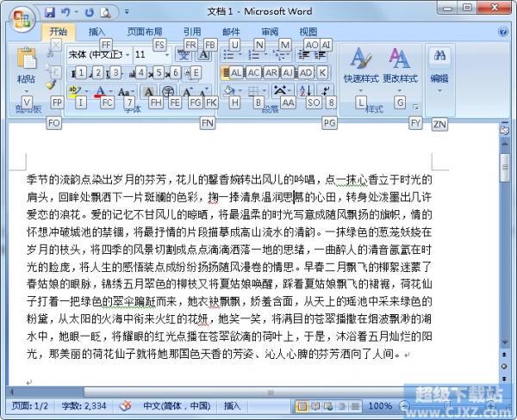Expand the 更改样式 dropdown arrow

[399, 90]
